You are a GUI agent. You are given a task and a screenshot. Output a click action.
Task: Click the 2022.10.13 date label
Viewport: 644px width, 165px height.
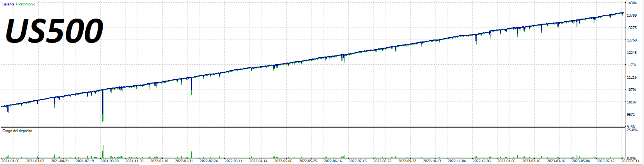[432, 161]
